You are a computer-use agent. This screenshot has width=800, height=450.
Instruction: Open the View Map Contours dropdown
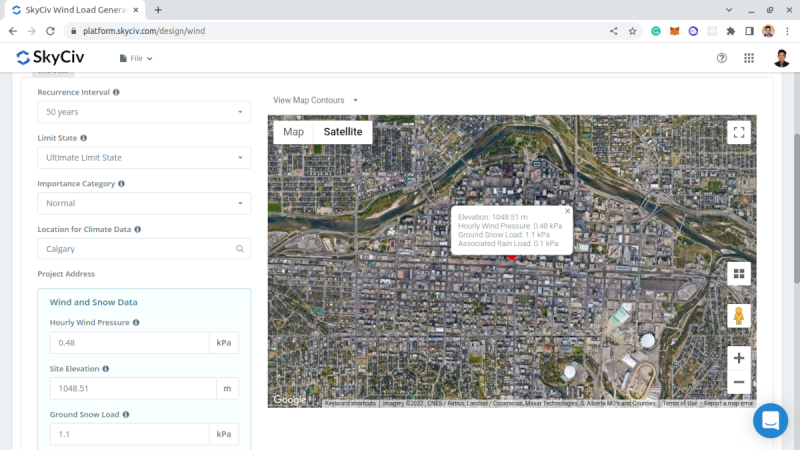tap(315, 100)
